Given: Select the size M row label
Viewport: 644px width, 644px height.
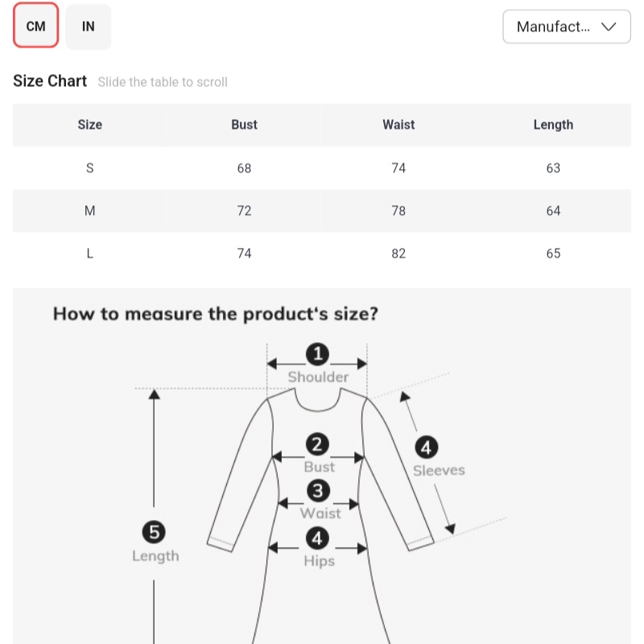Looking at the screenshot, I should tap(89, 211).
